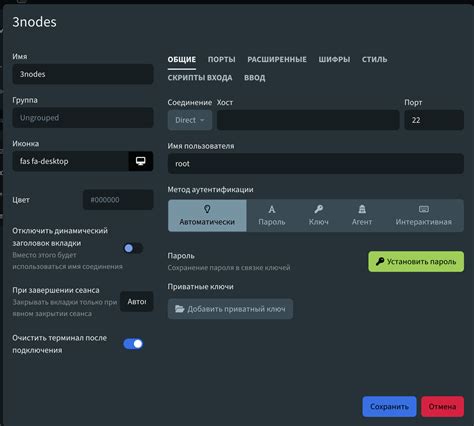Click the desktop icon preview next to fas fa-desktop
Viewport: 474px width, 426px height.
[x=141, y=161]
